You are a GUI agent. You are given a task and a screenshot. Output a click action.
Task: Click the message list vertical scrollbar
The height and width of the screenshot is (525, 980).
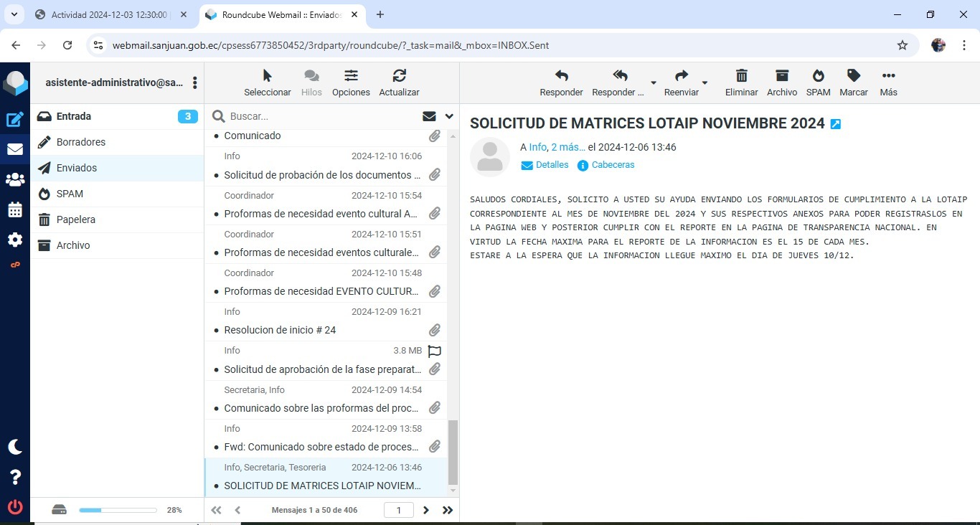click(453, 452)
